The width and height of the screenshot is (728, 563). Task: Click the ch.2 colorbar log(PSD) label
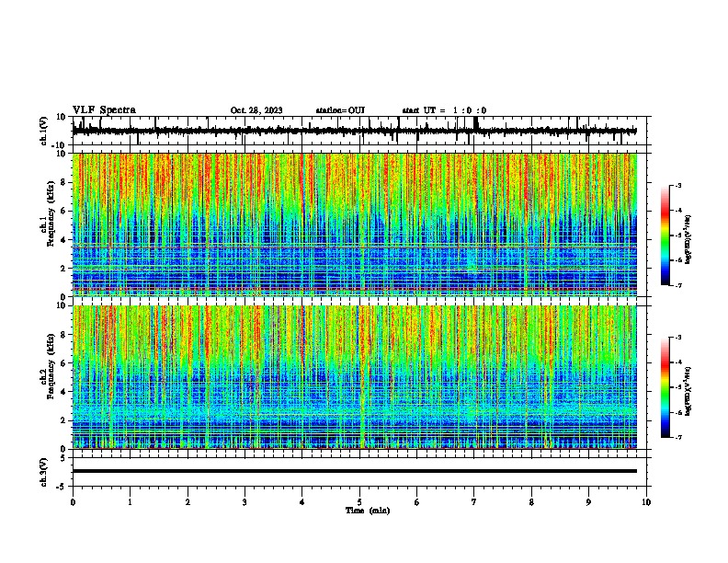[x=688, y=391]
